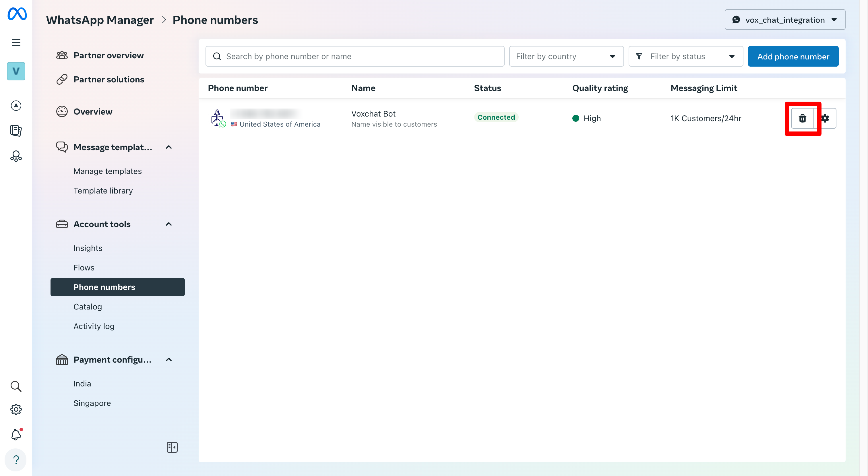Collapse the Message templates section
Image resolution: width=868 pixels, height=476 pixels.
pyautogui.click(x=169, y=147)
